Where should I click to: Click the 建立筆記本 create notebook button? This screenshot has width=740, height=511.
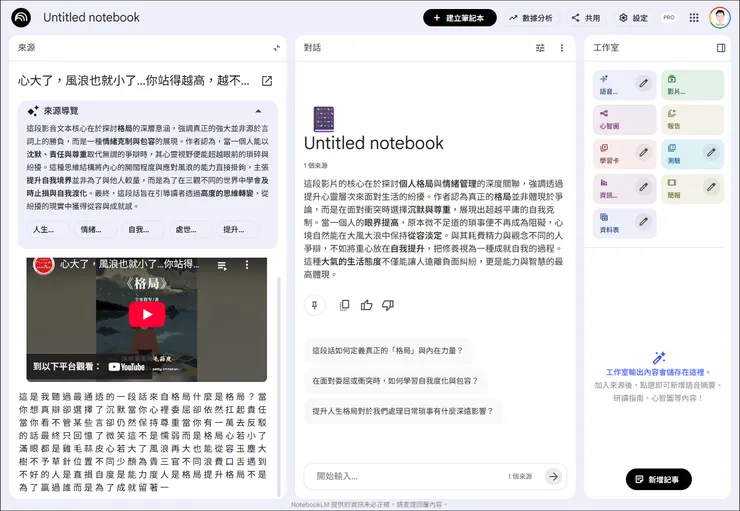pos(460,18)
